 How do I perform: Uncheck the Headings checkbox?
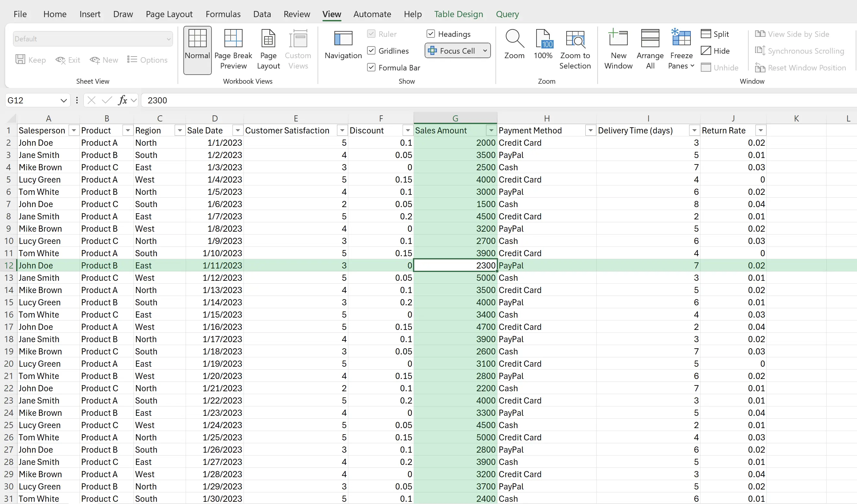430,34
